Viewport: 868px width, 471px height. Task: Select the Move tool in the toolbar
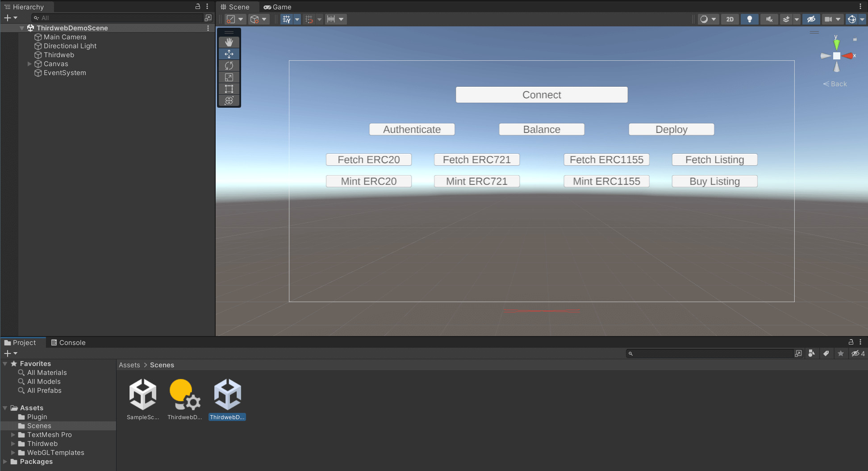click(x=229, y=54)
